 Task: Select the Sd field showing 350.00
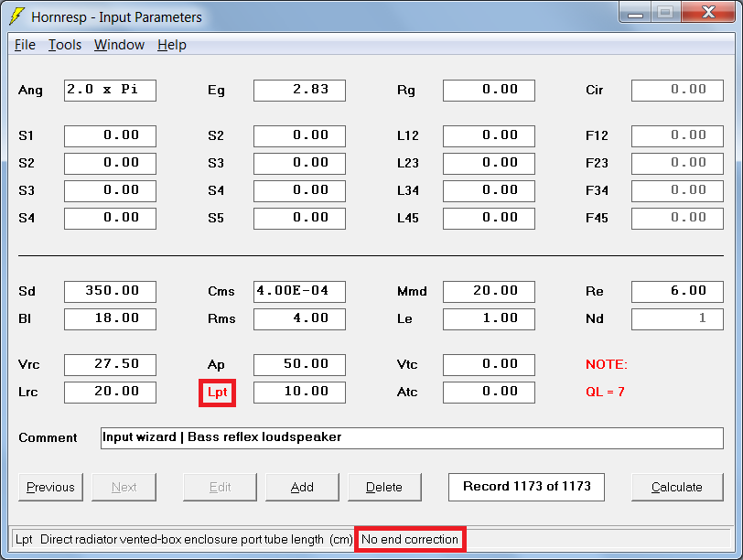pyautogui.click(x=110, y=292)
